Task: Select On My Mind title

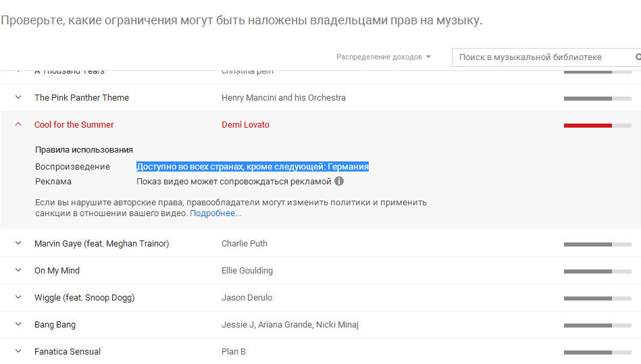Action: [57, 270]
